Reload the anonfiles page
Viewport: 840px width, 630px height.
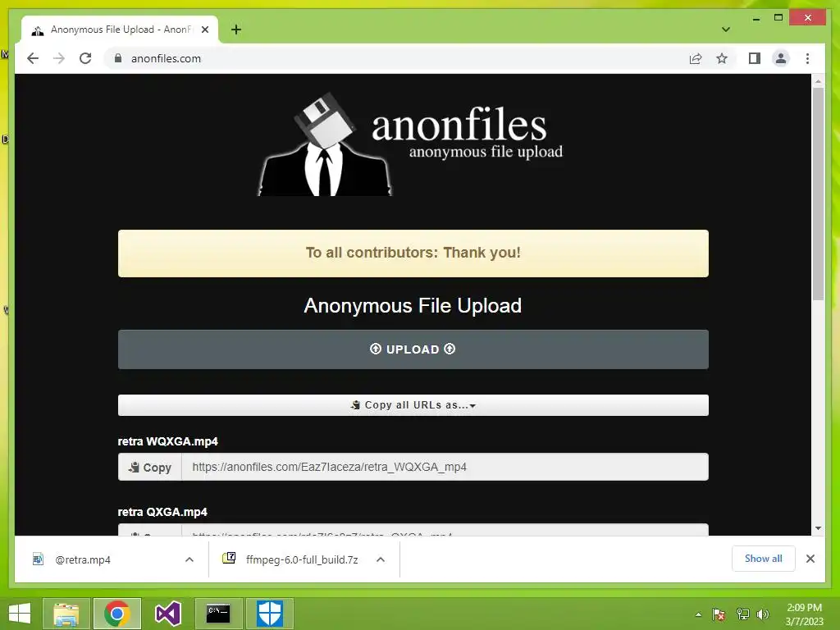click(x=85, y=58)
